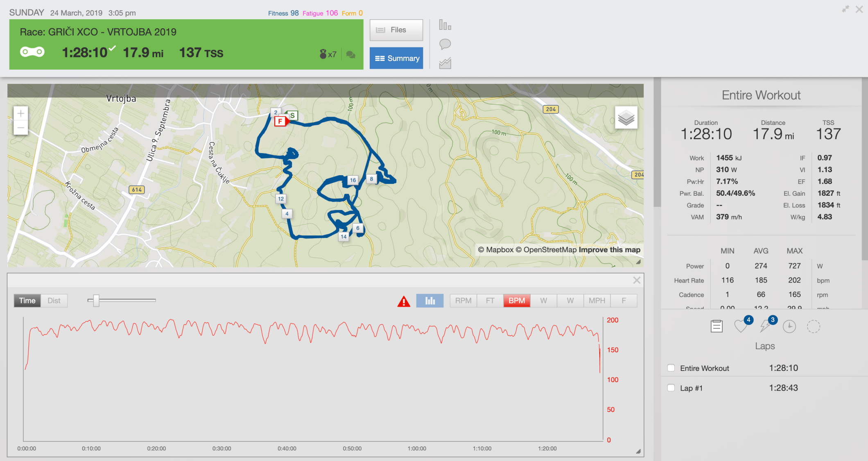Image resolution: width=868 pixels, height=461 pixels.
Task: Open the time clock icon in laps panel
Action: [789, 326]
